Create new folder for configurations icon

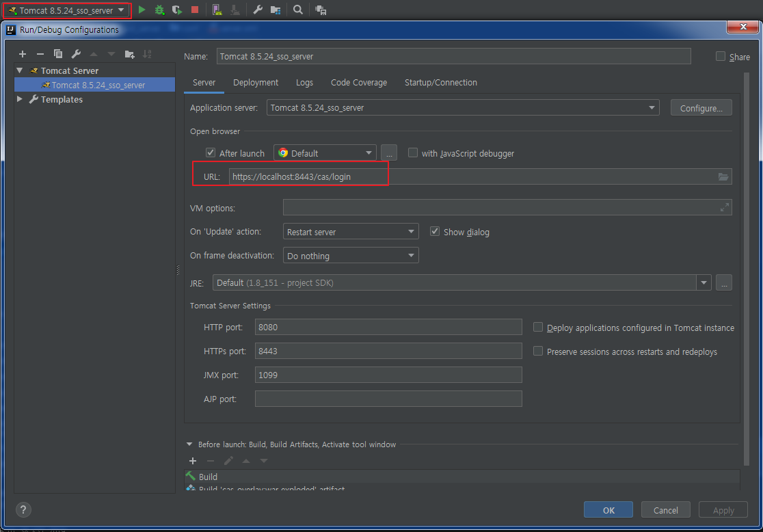click(x=129, y=54)
